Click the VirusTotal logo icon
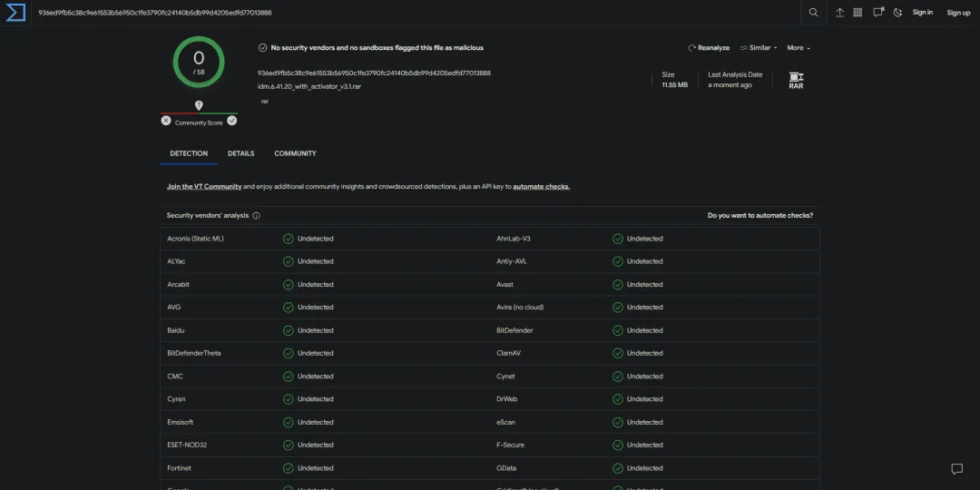980x490 pixels. click(15, 13)
